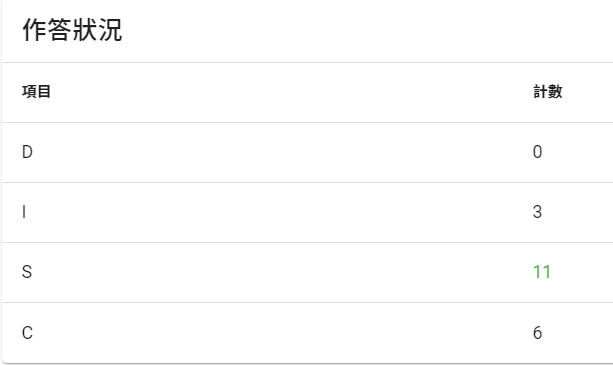Click the 作答狀況 card title
The image size is (613, 365).
[72, 30]
